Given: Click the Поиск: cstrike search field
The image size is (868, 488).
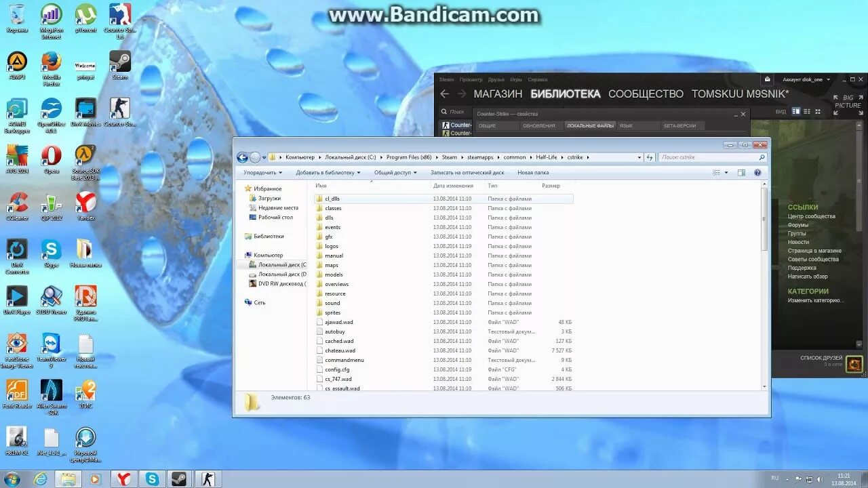Looking at the screenshot, I should click(711, 157).
